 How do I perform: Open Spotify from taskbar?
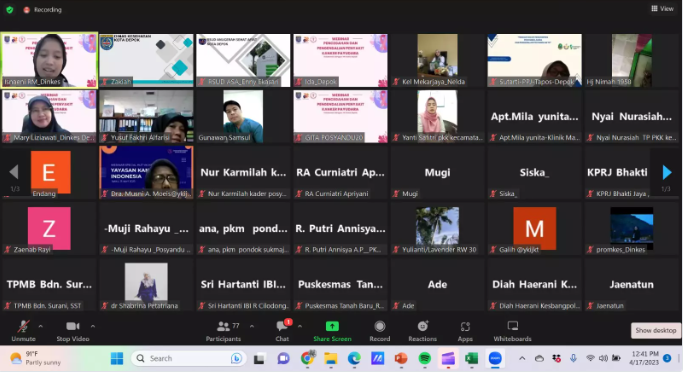pyautogui.click(x=424, y=358)
